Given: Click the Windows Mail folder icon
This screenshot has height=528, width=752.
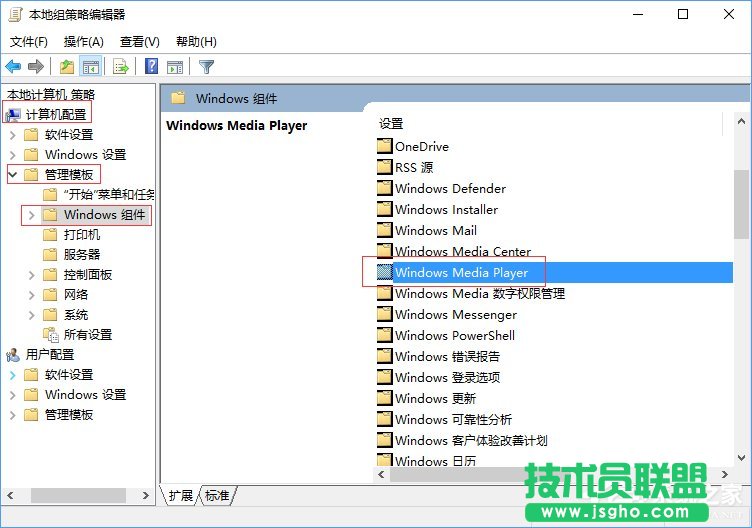Looking at the screenshot, I should pos(385,230).
